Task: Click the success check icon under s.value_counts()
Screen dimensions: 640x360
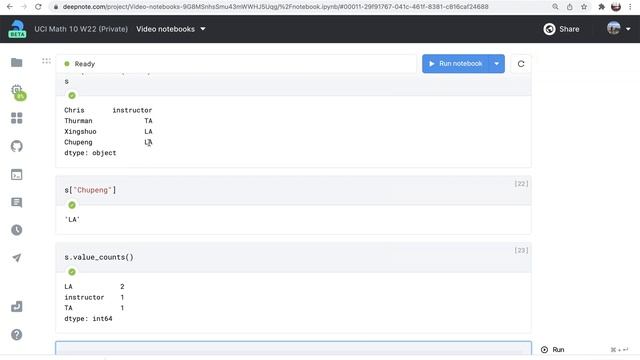Action: [72, 272]
